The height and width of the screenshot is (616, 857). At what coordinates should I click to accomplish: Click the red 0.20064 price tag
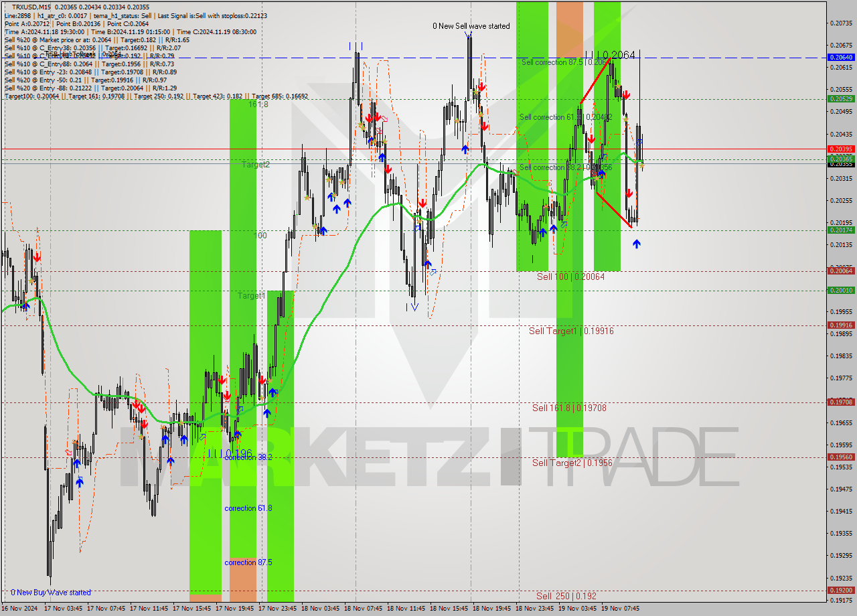click(841, 271)
